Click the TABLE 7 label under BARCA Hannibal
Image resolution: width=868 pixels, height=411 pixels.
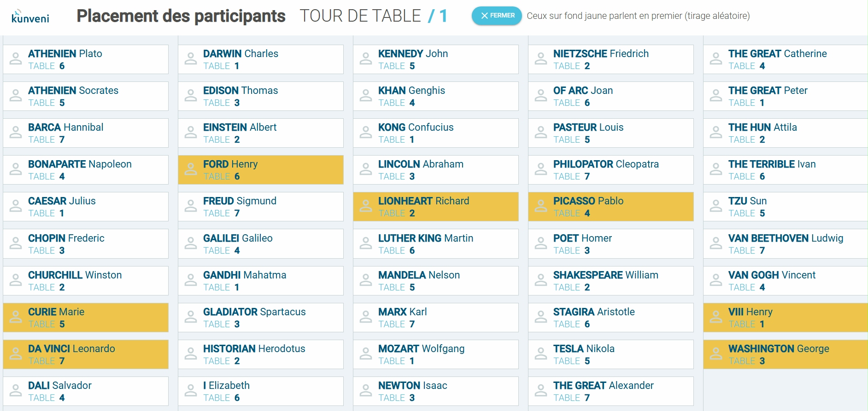(x=47, y=139)
